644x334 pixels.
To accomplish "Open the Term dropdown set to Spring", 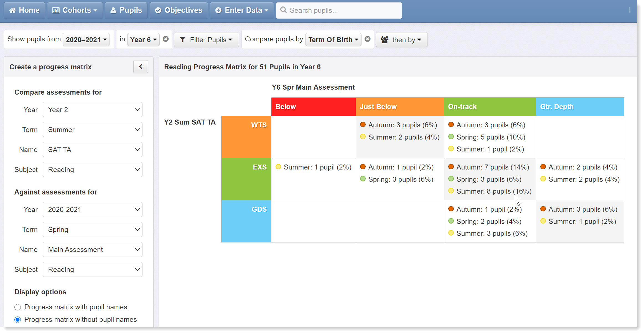I will pos(93,229).
